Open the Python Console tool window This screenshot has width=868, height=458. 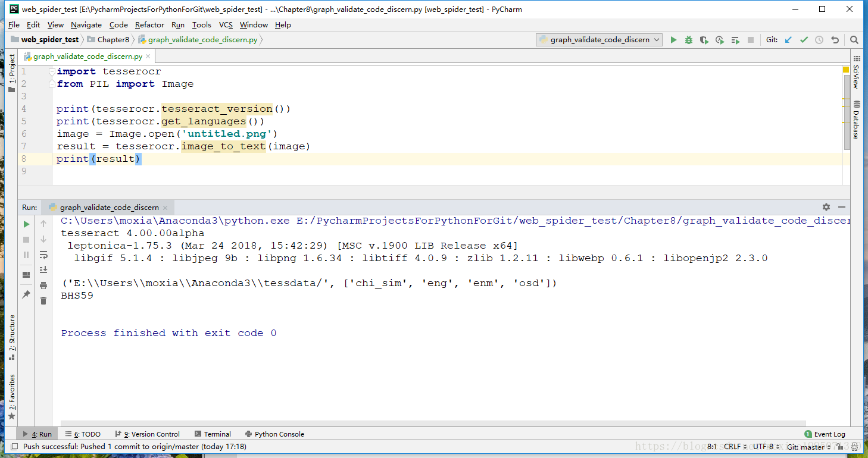tap(274, 434)
